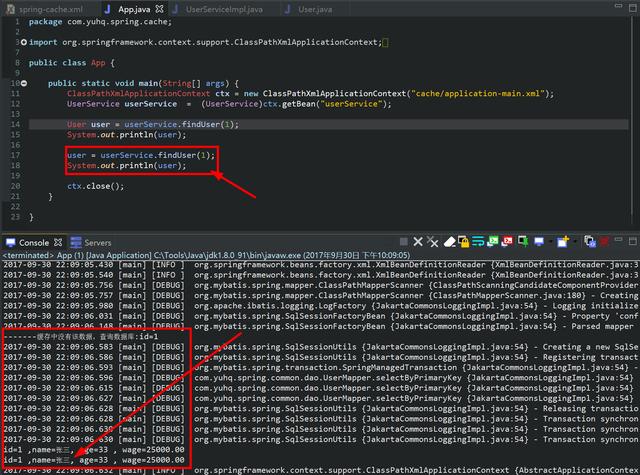Click the 'package com.yuhq.spring.cache;' line

(100, 22)
